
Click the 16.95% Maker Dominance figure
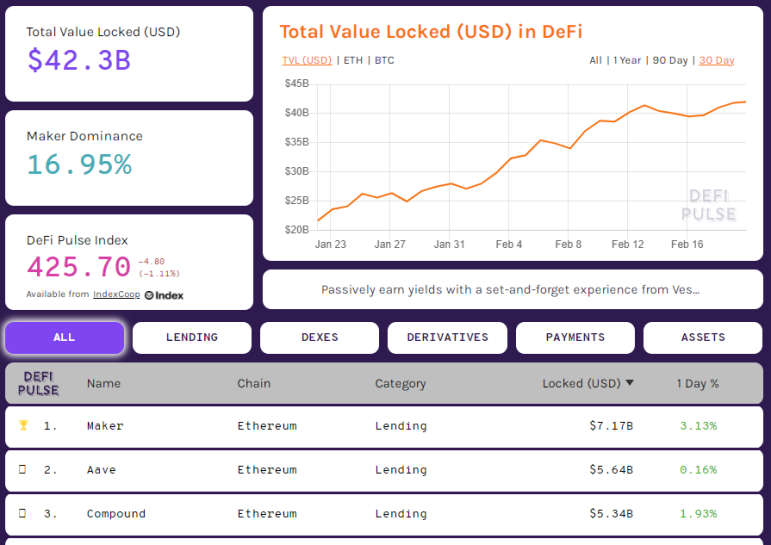(79, 164)
